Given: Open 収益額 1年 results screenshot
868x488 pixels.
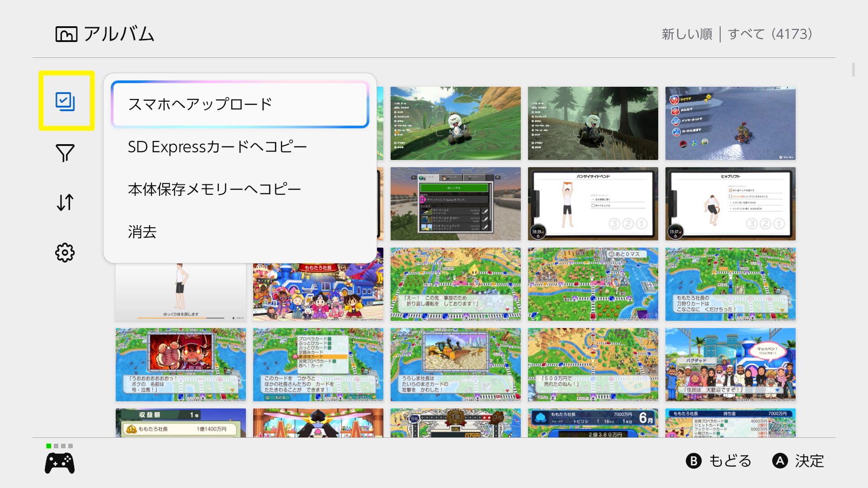Looking at the screenshot, I should [x=181, y=423].
